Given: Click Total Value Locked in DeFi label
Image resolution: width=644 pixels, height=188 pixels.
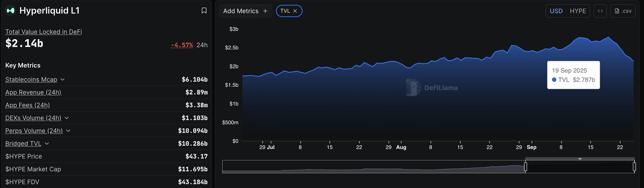Looking at the screenshot, I should [43, 31].
